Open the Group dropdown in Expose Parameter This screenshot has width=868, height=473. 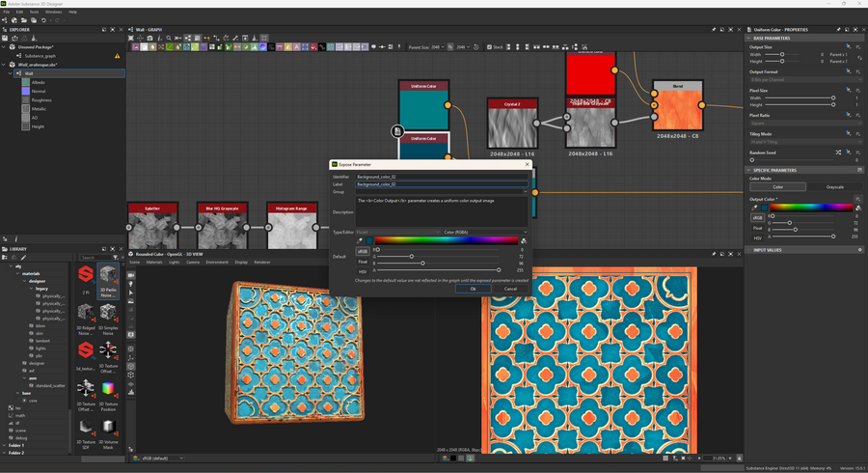[441, 191]
